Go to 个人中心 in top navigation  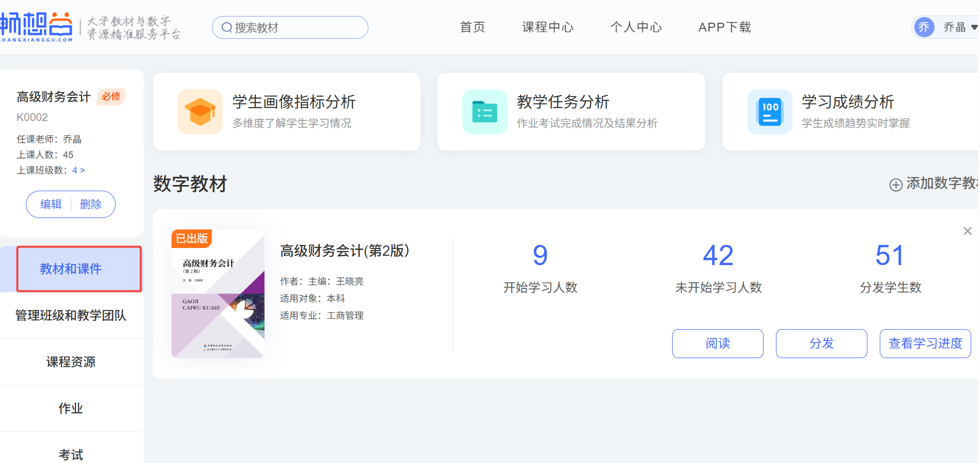pos(636,27)
